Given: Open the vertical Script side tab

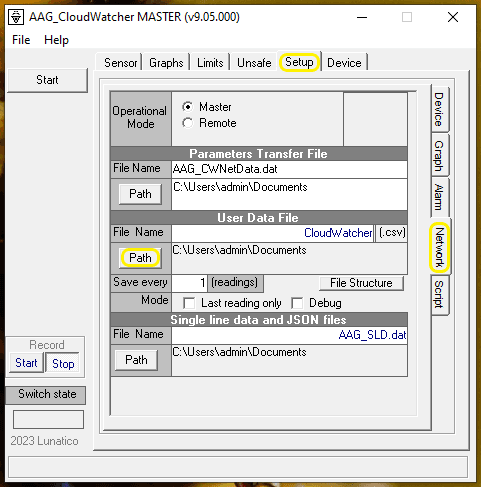Looking at the screenshot, I should click(439, 294).
